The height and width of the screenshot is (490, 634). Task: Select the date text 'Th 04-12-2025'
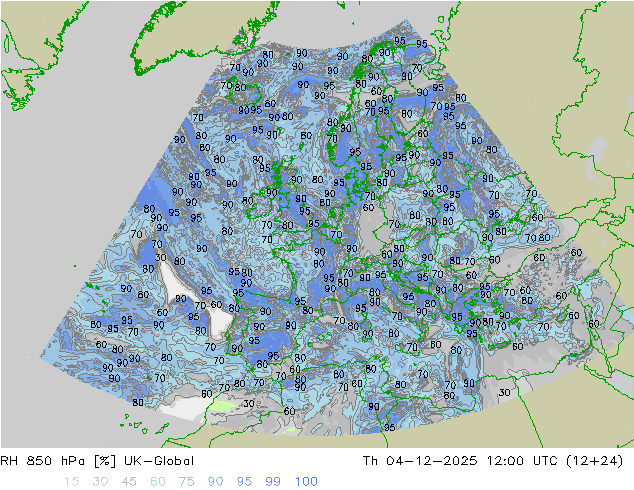coord(420,461)
